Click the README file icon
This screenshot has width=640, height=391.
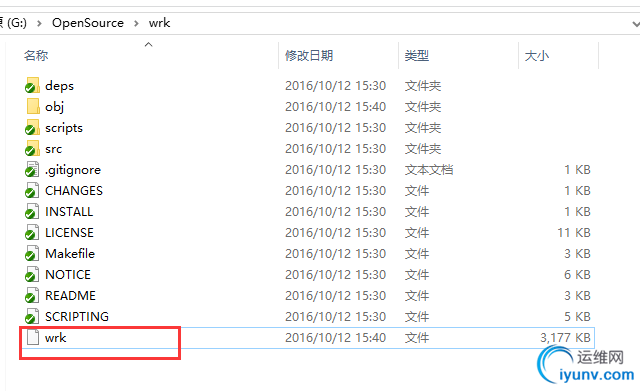(x=32, y=296)
